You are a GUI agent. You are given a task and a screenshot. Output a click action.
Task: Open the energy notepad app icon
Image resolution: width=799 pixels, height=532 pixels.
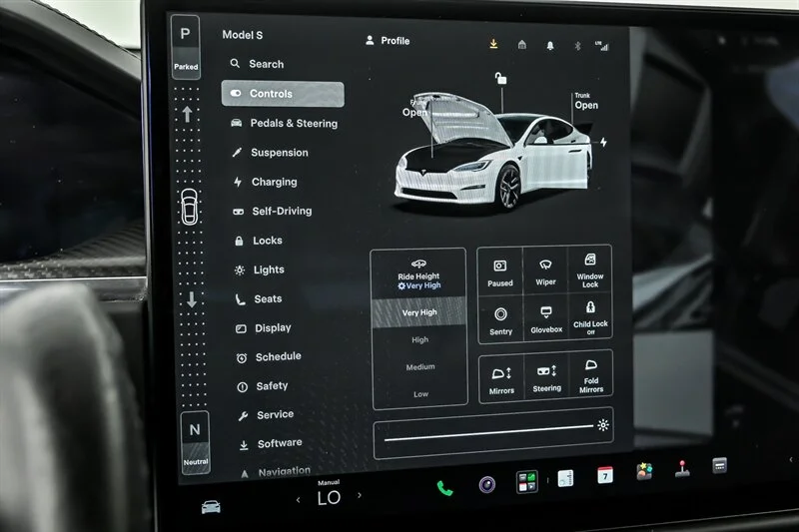[565, 478]
